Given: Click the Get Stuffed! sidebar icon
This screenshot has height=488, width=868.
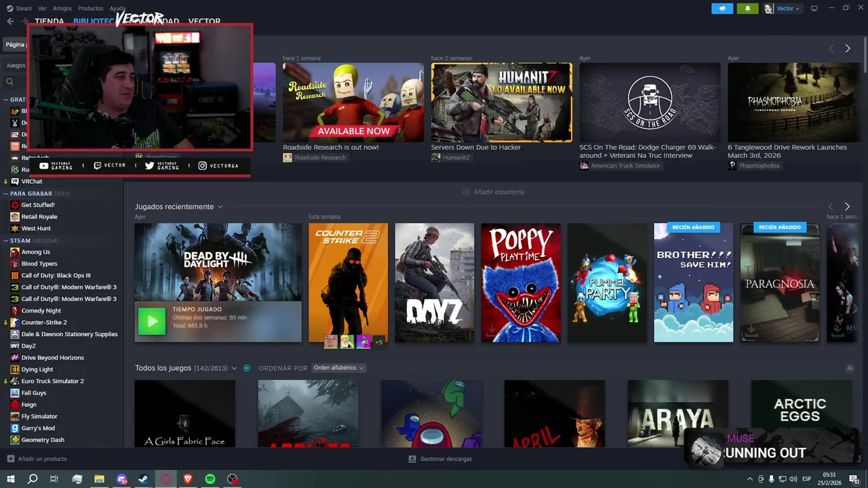Looking at the screenshot, I should pyautogui.click(x=15, y=205).
